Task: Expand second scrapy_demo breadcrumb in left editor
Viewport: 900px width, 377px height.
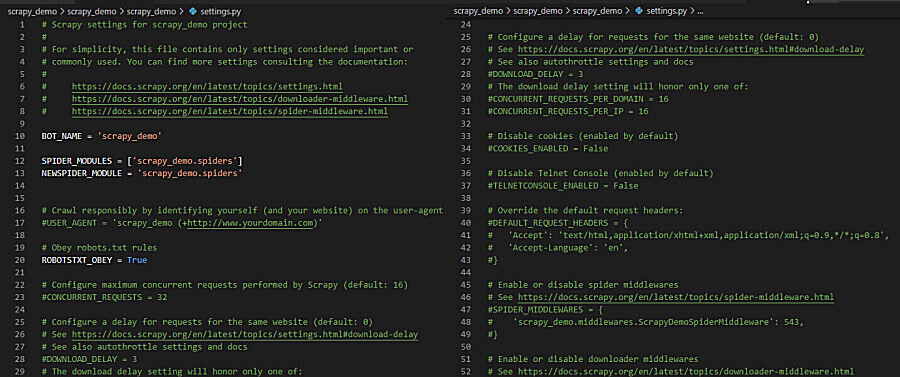Action: click(x=93, y=11)
